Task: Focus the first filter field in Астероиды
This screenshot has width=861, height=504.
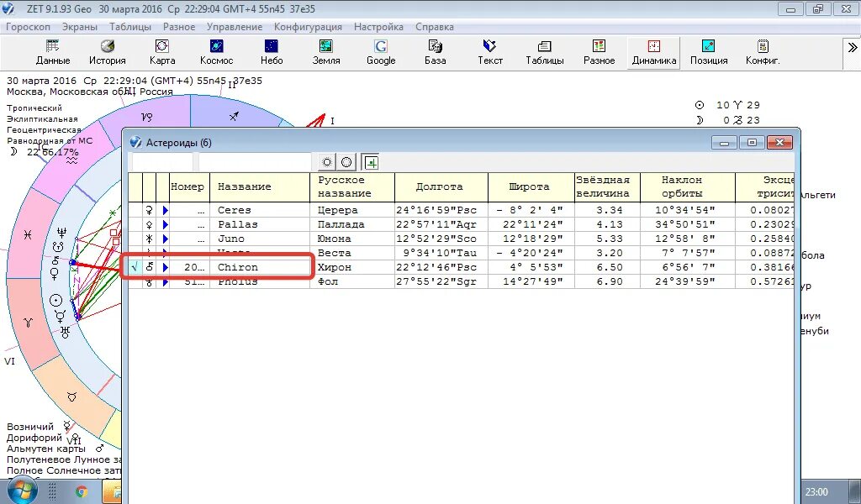Action: pos(162,162)
